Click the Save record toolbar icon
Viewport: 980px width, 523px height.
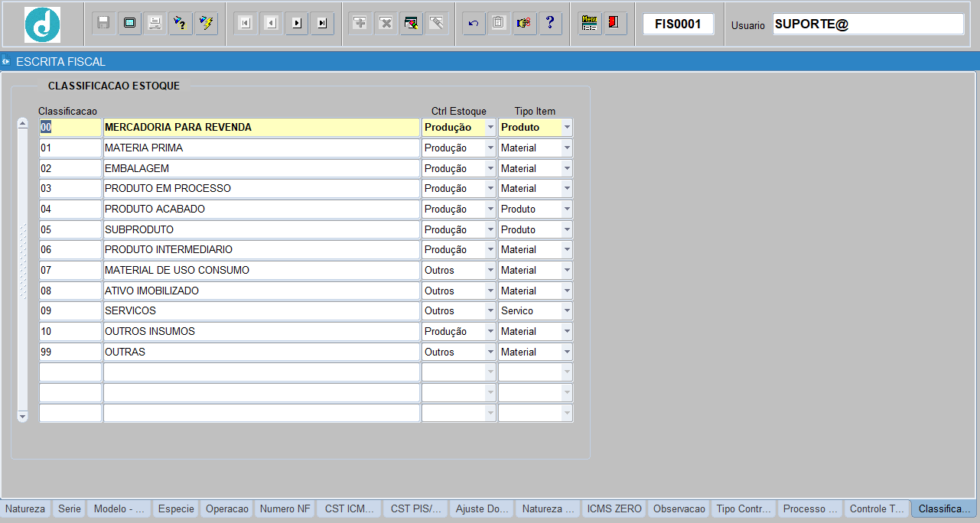pyautogui.click(x=103, y=23)
